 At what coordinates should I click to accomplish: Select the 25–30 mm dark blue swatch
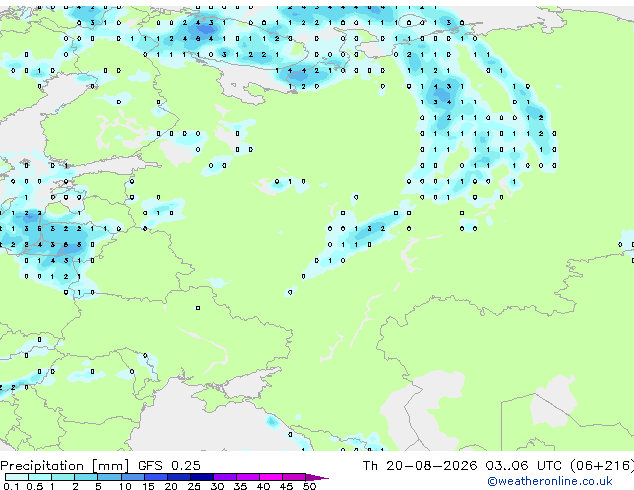click(202, 477)
